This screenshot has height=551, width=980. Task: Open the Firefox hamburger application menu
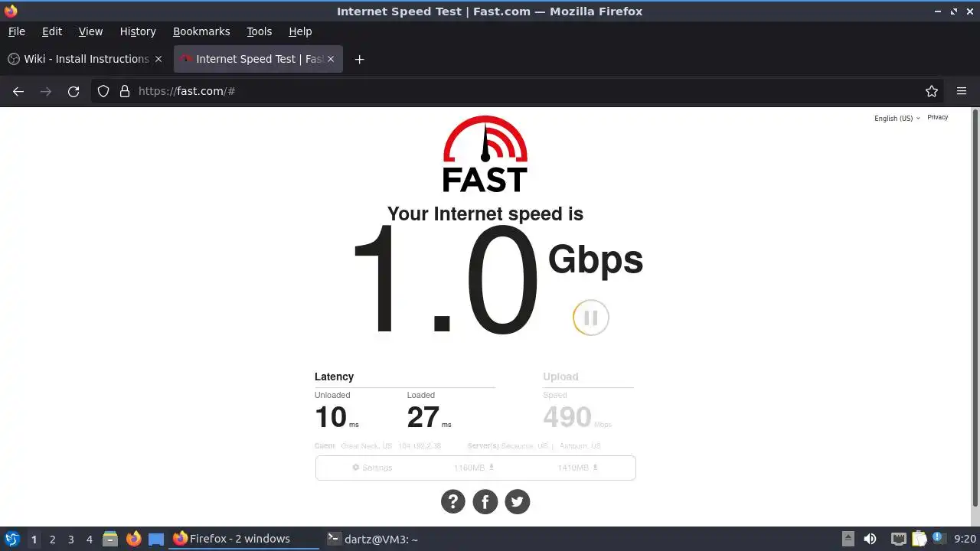point(962,91)
